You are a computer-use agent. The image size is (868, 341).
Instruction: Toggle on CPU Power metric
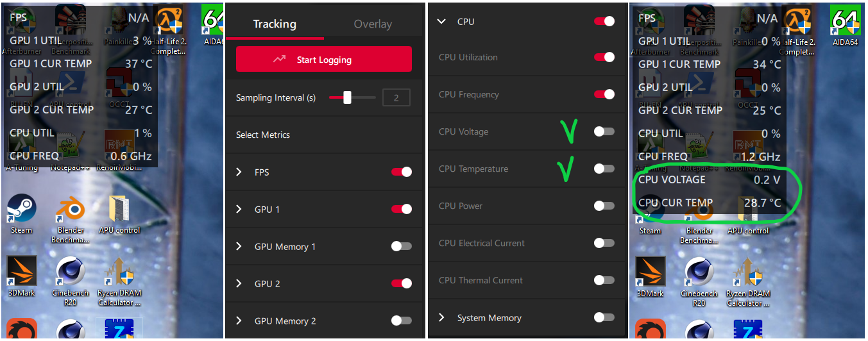click(604, 206)
